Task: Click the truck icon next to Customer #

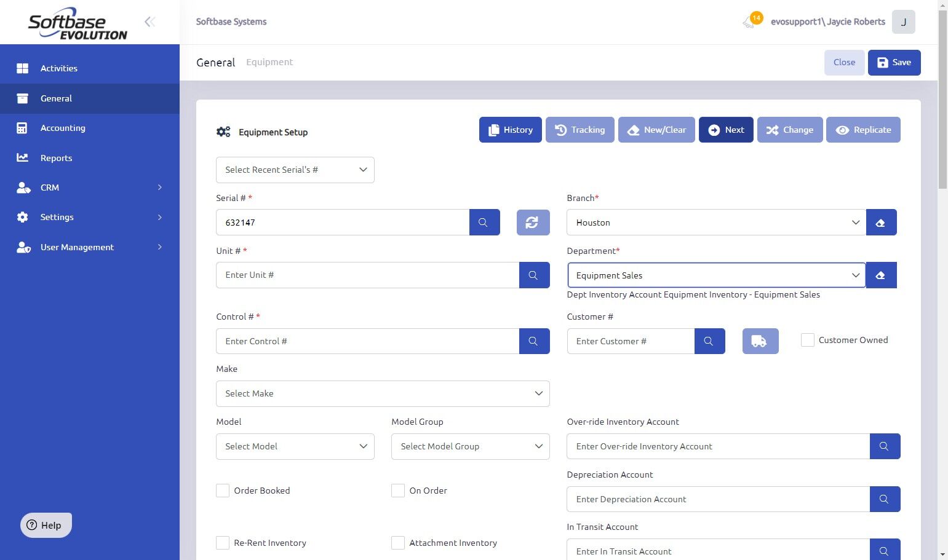Action: pos(760,341)
